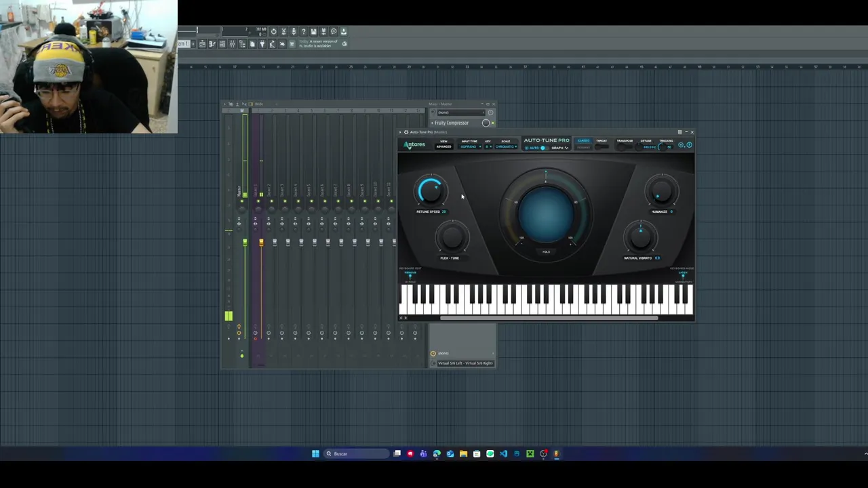Adjust the Humanize knob

pyautogui.click(x=661, y=190)
